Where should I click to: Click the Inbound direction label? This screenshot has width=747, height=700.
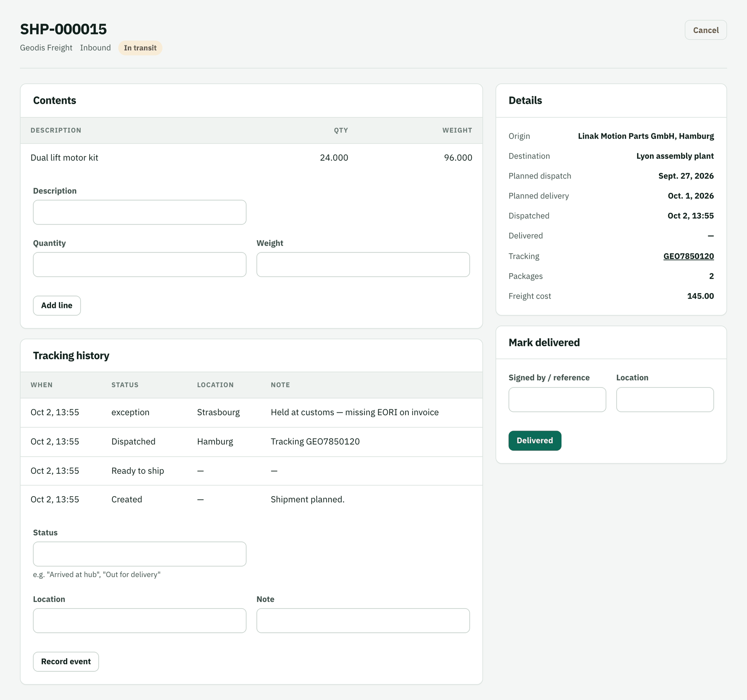pos(95,48)
